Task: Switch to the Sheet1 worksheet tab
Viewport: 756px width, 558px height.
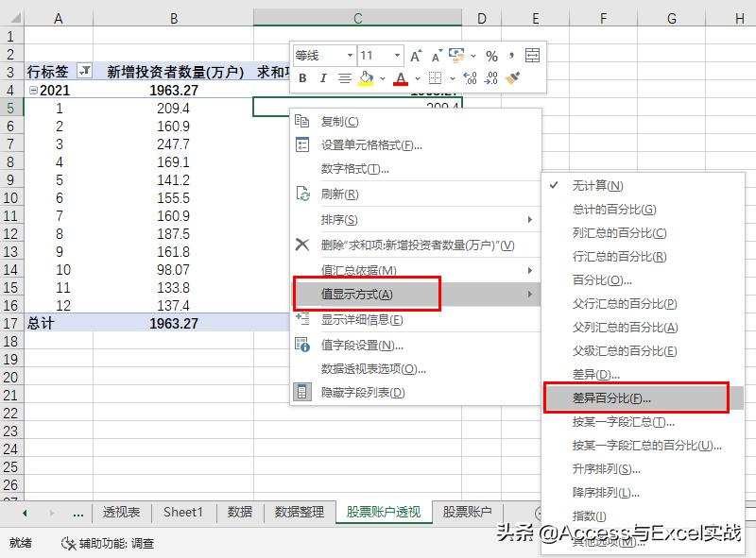Action: tap(183, 513)
